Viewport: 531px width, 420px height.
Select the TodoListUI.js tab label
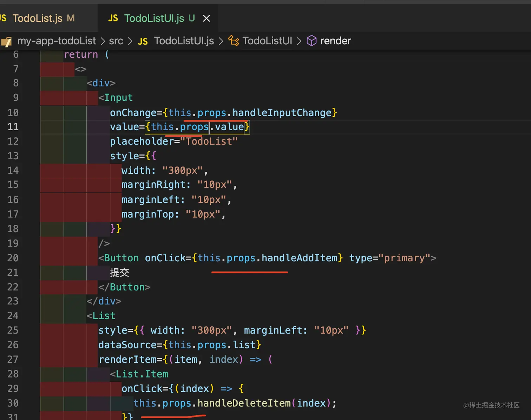pyautogui.click(x=154, y=18)
